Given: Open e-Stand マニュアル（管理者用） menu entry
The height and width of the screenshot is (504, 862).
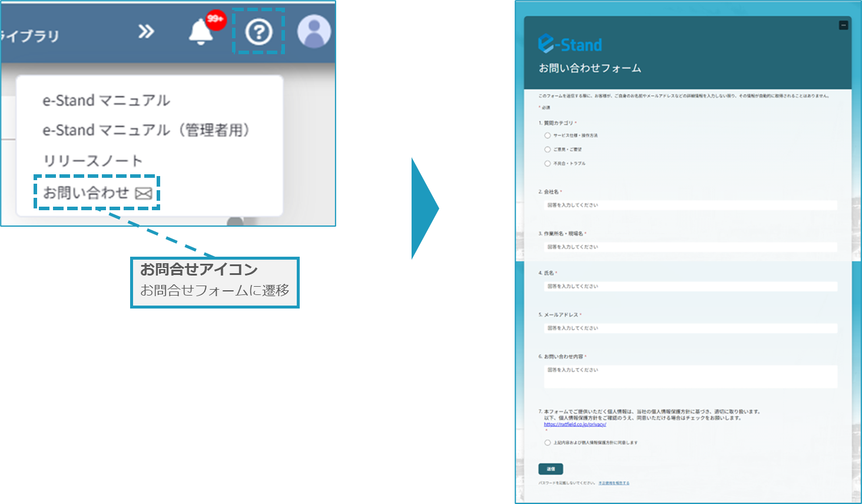Looking at the screenshot, I should tap(146, 130).
